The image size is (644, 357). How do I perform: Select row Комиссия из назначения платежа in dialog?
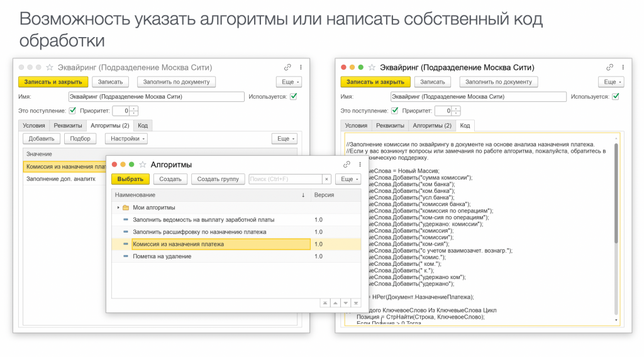click(x=236, y=244)
